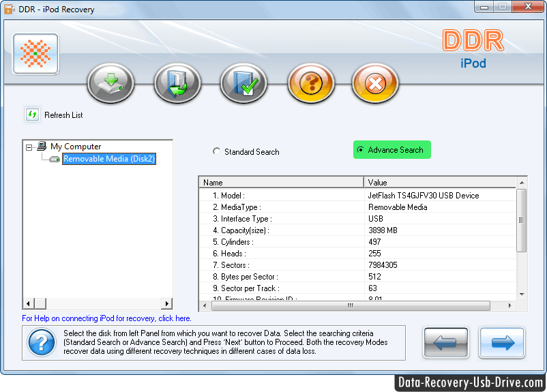Screen dimensions: 547x392
Task: Click the Refresh List icon
Action: (x=33, y=115)
